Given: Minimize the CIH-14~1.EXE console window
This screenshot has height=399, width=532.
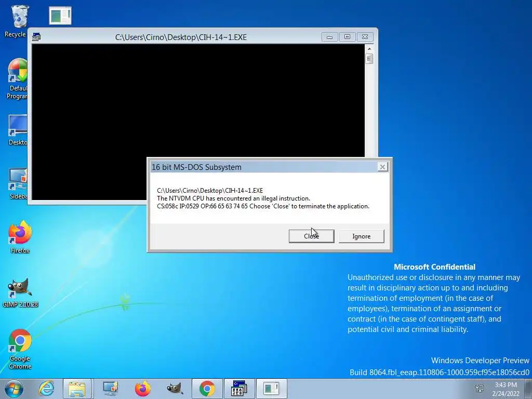Looking at the screenshot, I should 329,37.
